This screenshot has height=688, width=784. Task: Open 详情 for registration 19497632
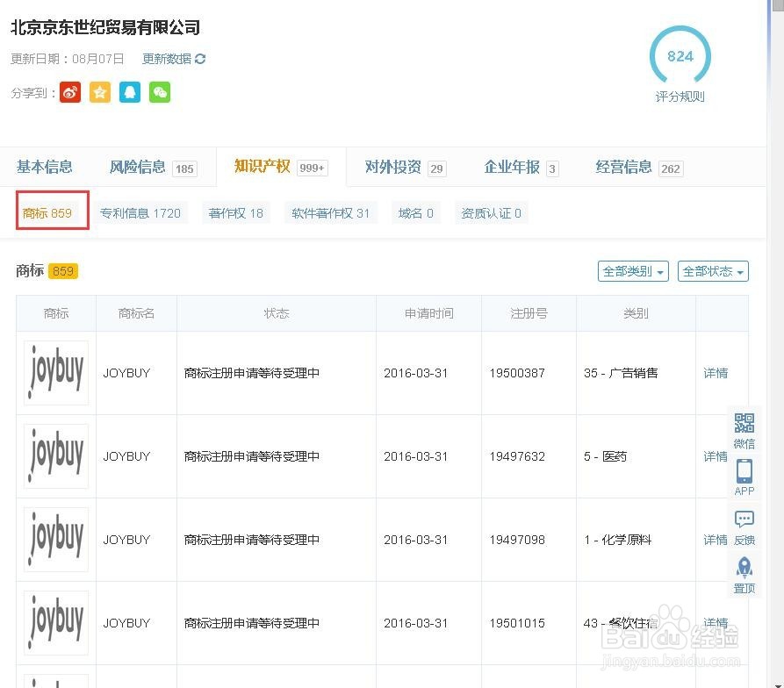point(716,456)
